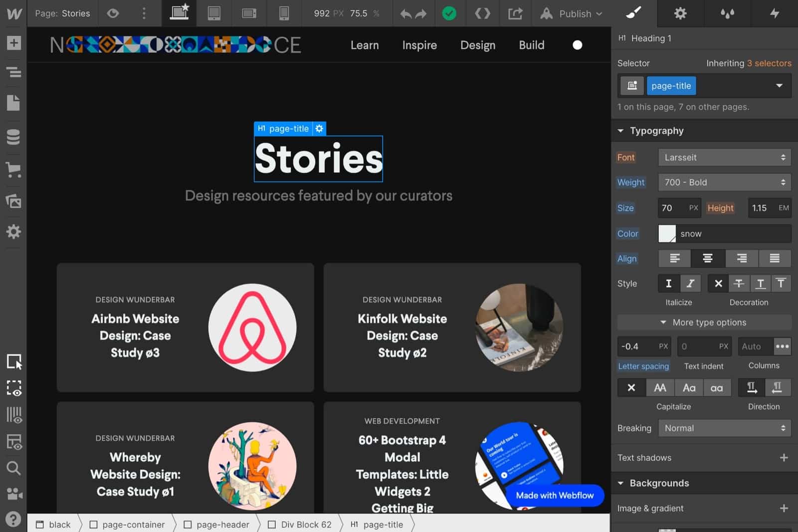Open the Navigator panel
The height and width of the screenshot is (532, 798).
click(13, 72)
